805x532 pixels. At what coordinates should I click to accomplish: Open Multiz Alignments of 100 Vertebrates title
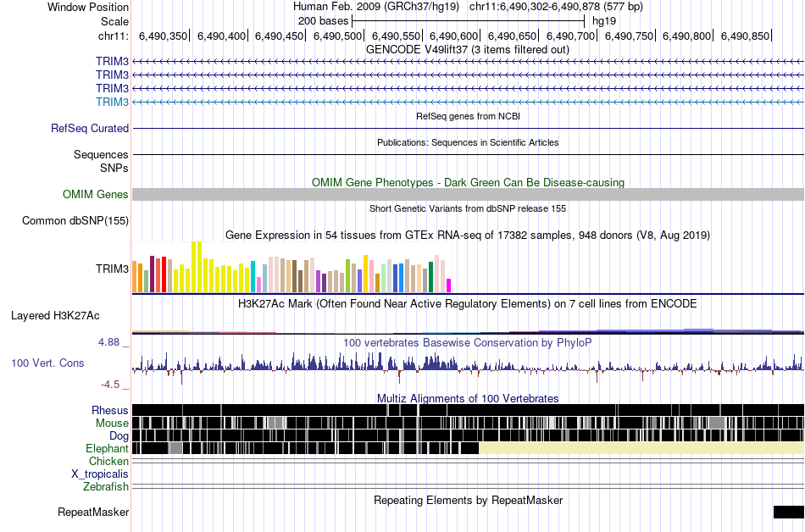(468, 399)
